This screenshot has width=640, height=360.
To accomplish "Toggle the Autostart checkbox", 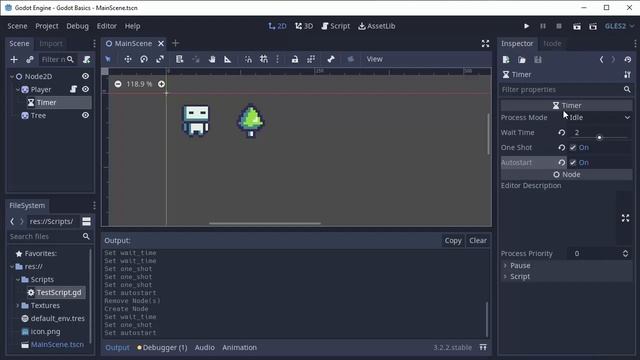I will click(x=573, y=162).
